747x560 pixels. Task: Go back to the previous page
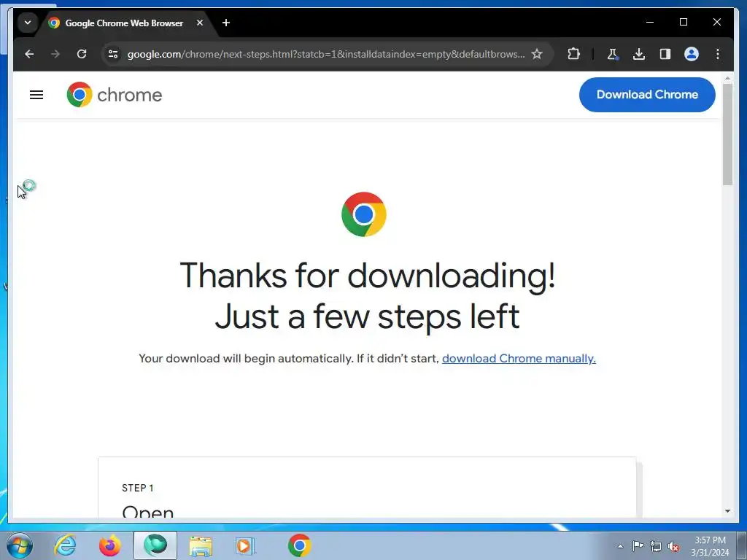coord(29,54)
